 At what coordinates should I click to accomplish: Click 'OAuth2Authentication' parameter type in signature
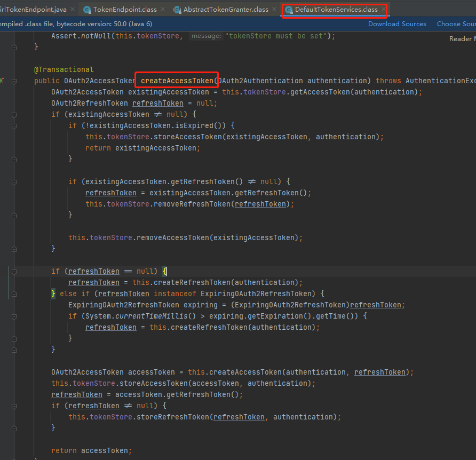(x=260, y=81)
